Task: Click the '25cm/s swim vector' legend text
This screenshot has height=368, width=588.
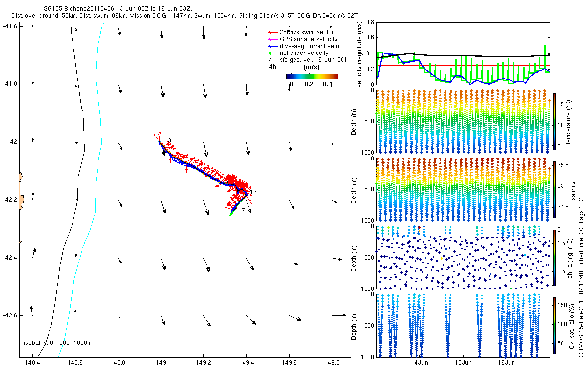Action: (x=307, y=32)
